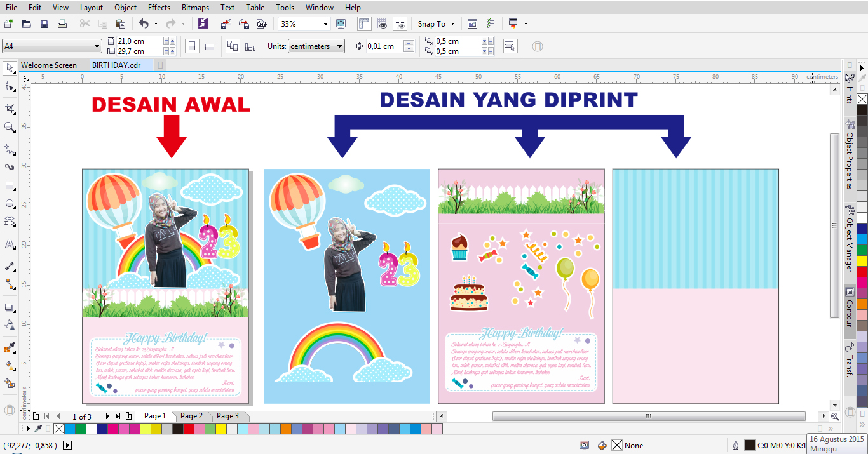The width and height of the screenshot is (868, 454).
Task: Open the zoom level 33% dropdown
Action: [x=325, y=24]
